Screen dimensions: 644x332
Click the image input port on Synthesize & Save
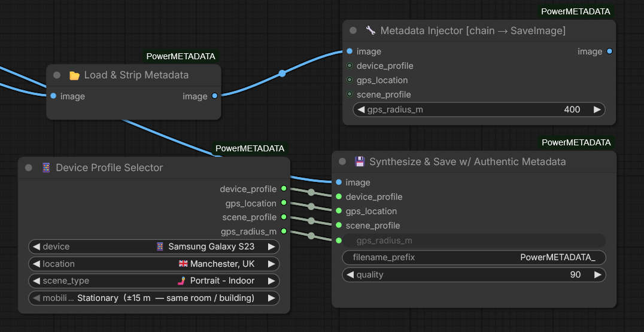coord(339,182)
